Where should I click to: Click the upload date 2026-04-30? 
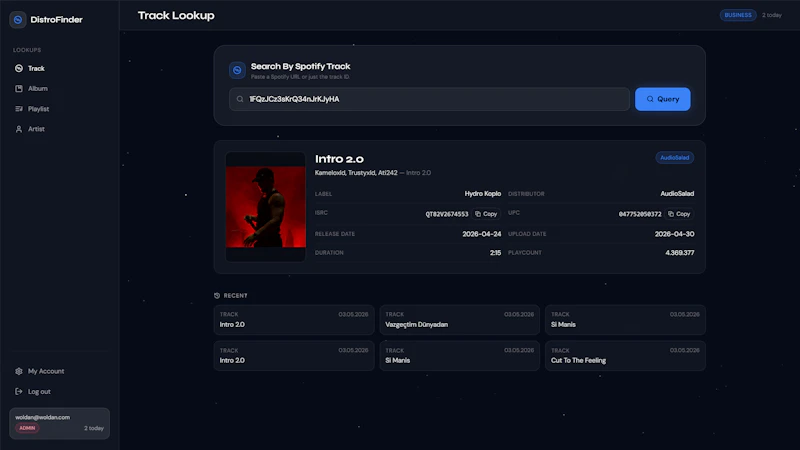(674, 234)
